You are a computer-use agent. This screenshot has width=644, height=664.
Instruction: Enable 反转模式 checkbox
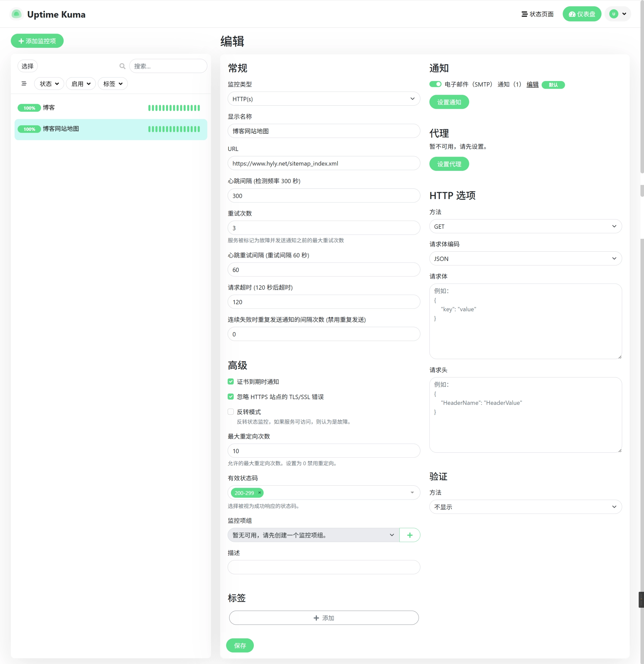pyautogui.click(x=231, y=412)
